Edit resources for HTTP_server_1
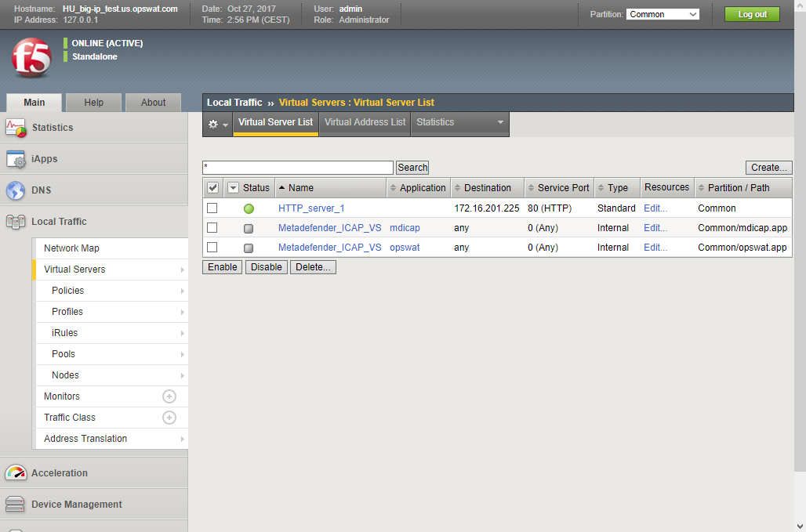 point(655,208)
